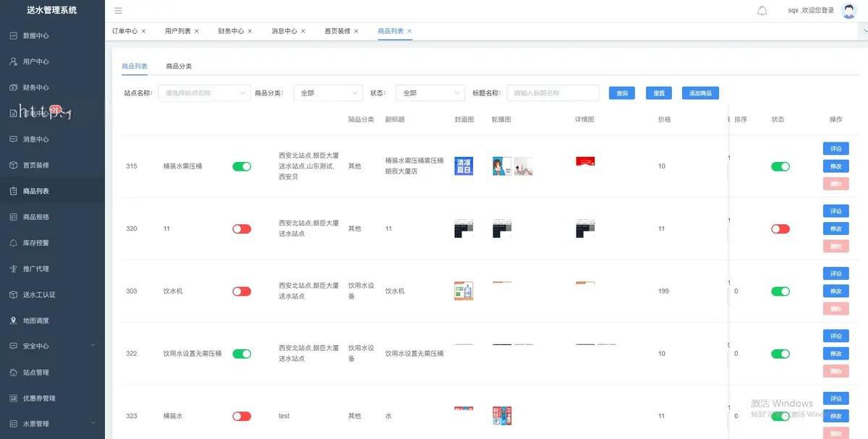Screen dimensions: 868x439
Task: Close the 财务中心 tab
Action: 250,31
